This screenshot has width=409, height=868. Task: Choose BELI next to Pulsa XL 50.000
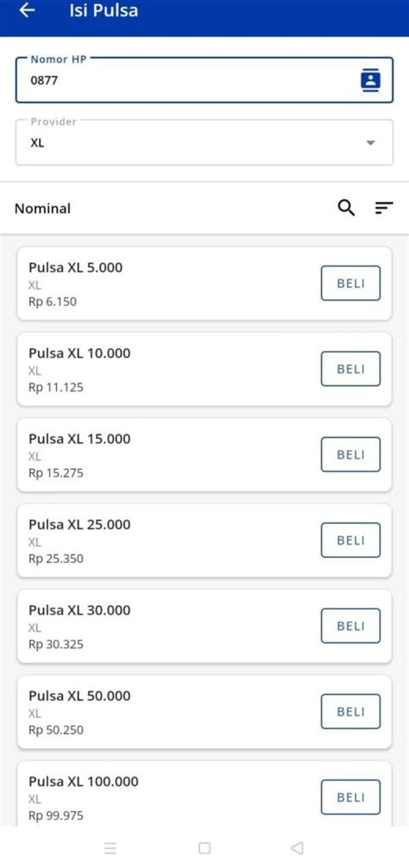pos(351,711)
